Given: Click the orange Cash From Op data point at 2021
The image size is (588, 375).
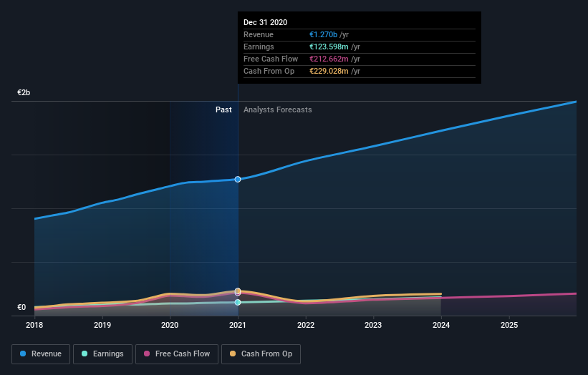Looking at the screenshot, I should (238, 291).
